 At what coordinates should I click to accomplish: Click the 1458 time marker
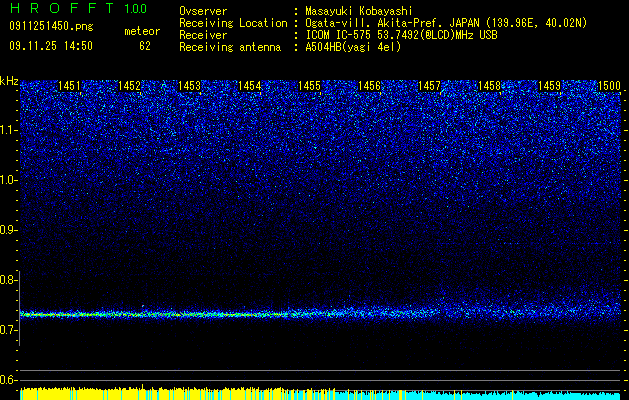(x=489, y=86)
